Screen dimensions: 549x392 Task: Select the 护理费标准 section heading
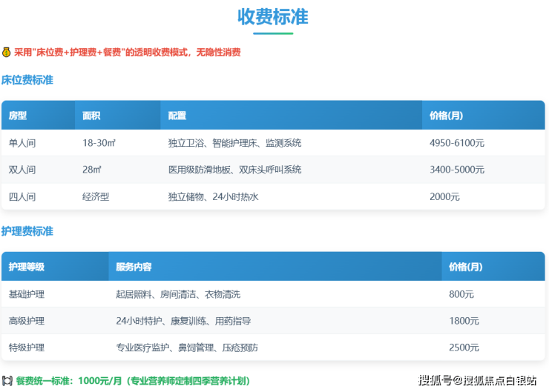(27, 231)
